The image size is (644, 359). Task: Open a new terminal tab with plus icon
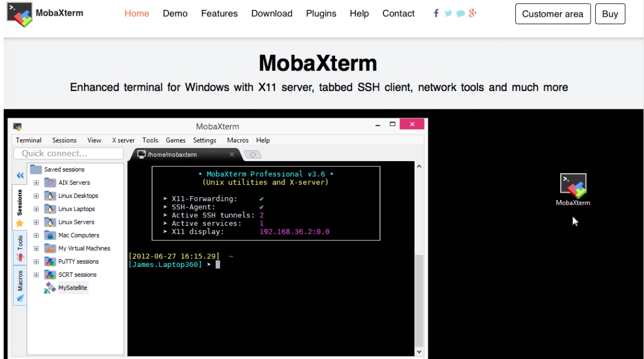pyautogui.click(x=253, y=154)
